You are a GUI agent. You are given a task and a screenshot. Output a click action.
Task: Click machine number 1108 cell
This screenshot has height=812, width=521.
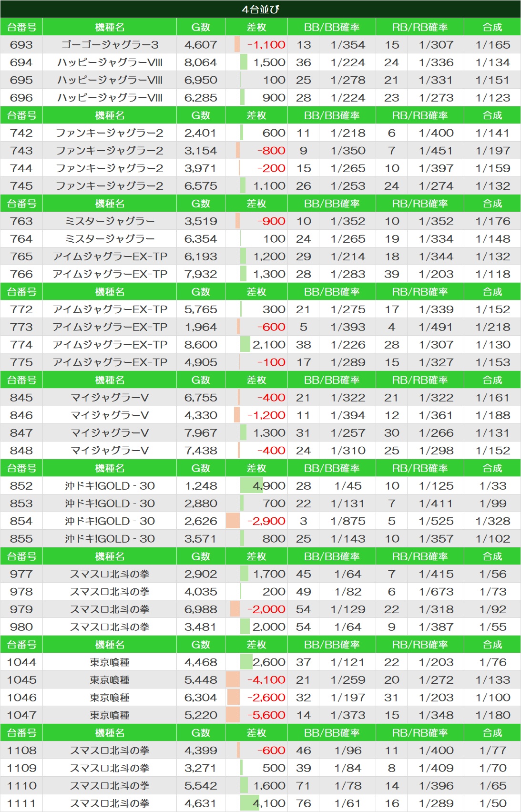(21, 750)
